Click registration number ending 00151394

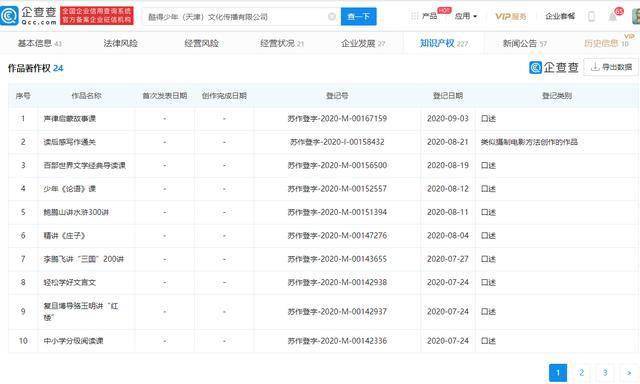click(337, 212)
